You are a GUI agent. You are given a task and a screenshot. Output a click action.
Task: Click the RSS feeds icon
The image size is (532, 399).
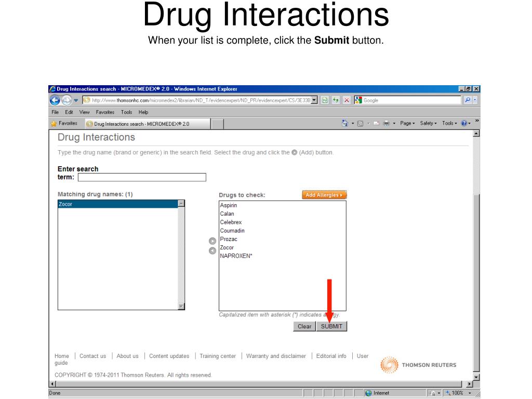point(361,124)
